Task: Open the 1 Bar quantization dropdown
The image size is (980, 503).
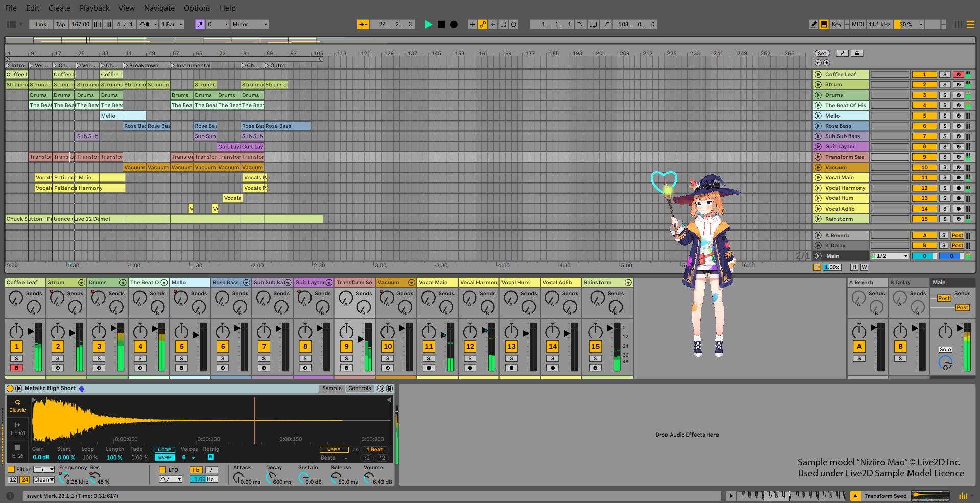Action: (x=172, y=24)
